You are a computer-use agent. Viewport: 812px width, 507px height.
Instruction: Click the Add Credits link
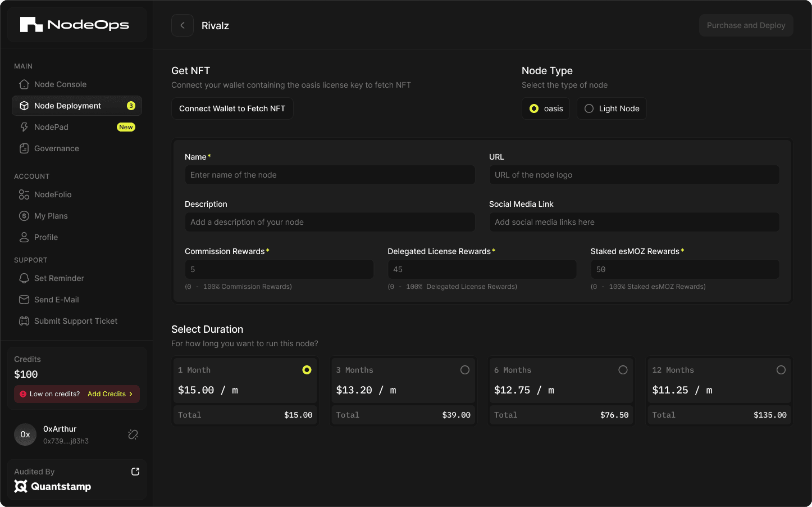[110, 394]
